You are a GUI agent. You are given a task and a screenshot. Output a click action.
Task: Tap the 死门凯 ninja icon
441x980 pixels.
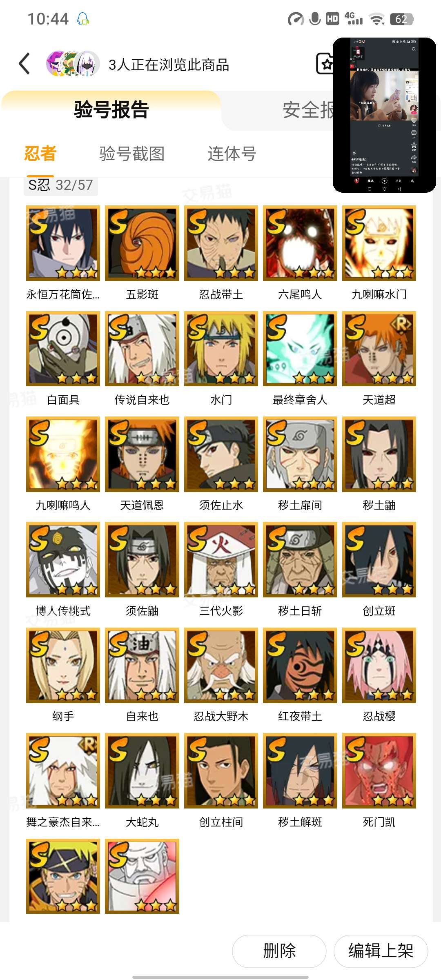379,771
